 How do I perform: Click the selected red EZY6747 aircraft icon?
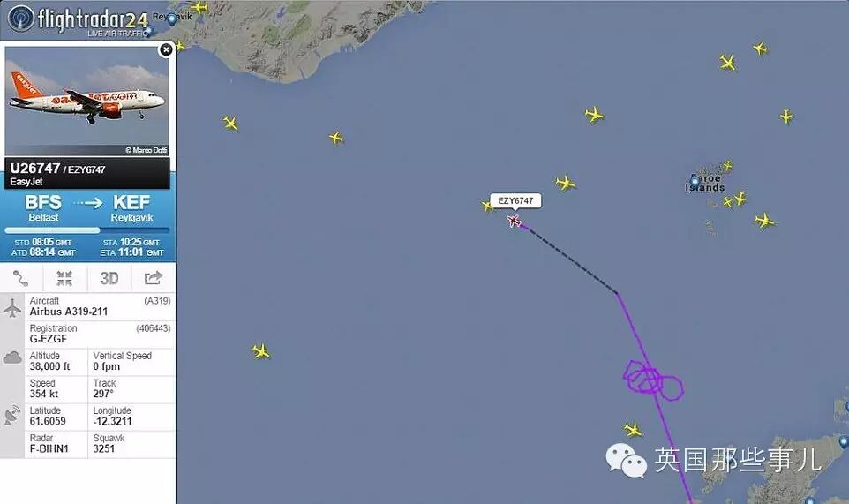(x=514, y=221)
